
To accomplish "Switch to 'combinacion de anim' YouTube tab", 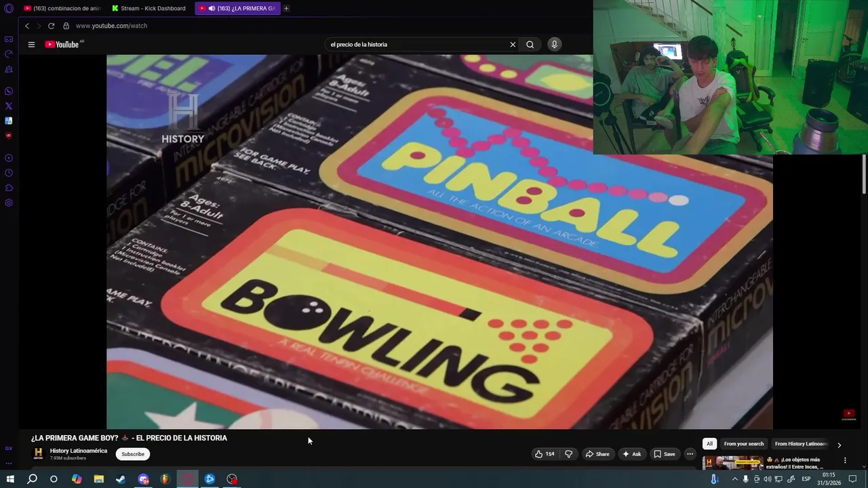I will click(62, 8).
